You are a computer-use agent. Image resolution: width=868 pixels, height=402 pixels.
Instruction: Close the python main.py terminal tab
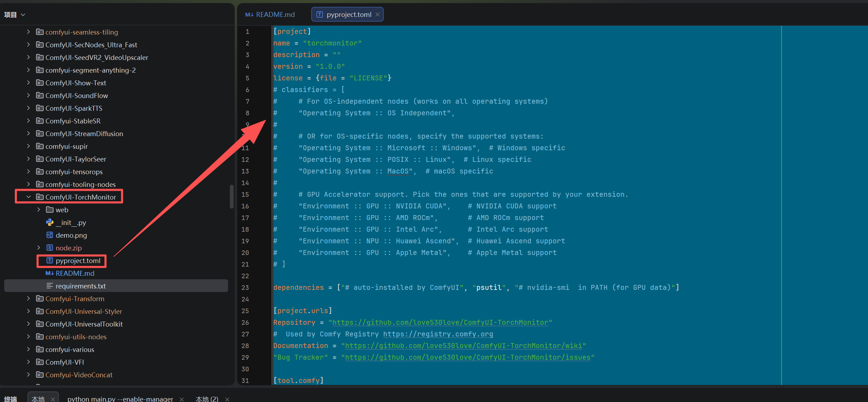pos(182,399)
